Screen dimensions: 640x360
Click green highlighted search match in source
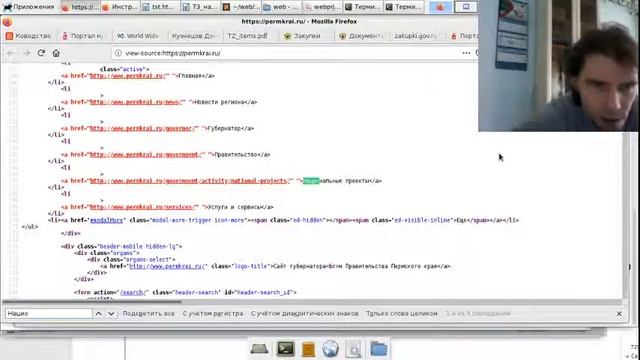coord(311,181)
